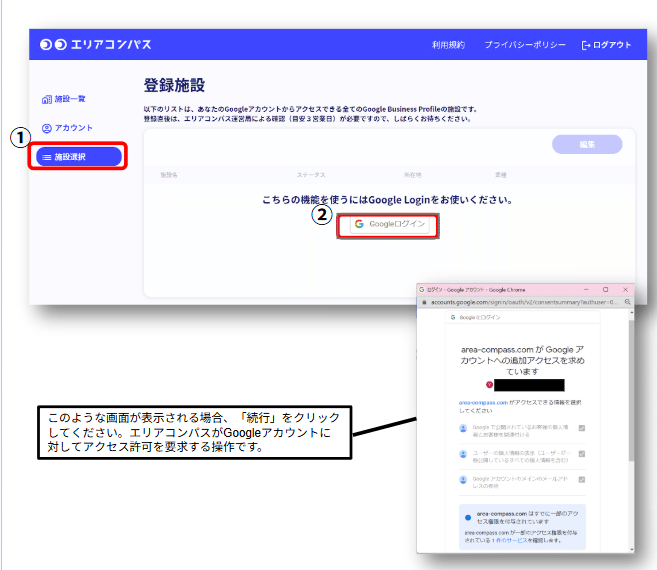Screen dimensions: 657x570
Task: Click the red account avatar in popup
Action: 489,384
